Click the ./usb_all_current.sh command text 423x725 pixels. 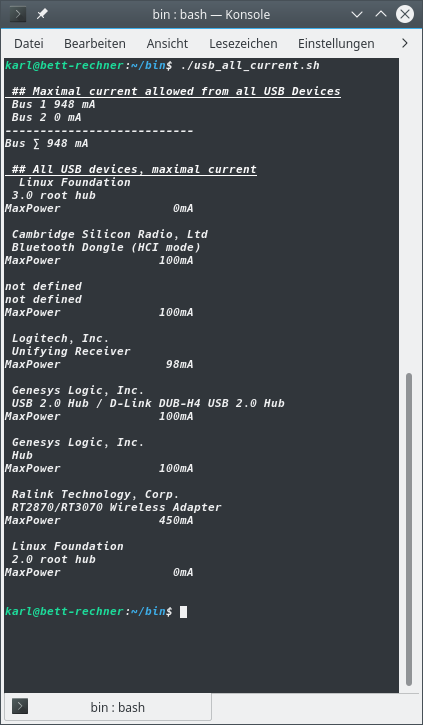250,66
